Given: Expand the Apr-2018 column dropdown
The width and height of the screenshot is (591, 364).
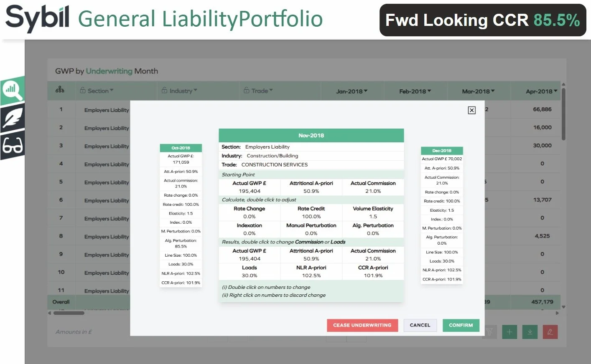Looking at the screenshot, I should pos(555,91).
